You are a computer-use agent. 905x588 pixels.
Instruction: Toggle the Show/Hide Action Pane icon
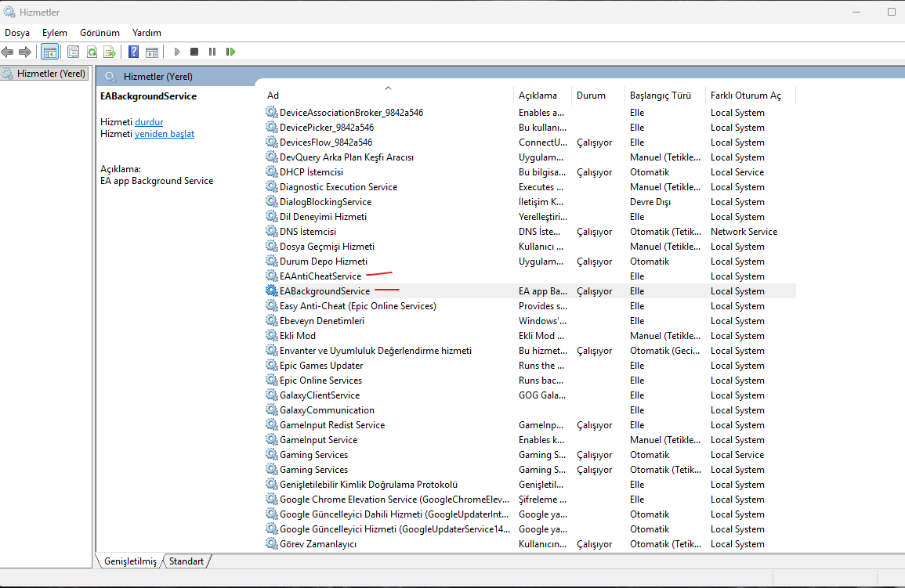click(152, 52)
